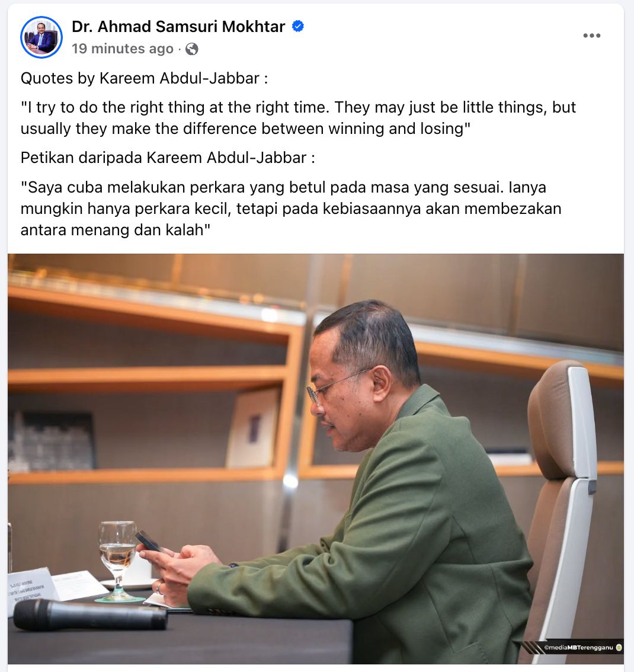Screen dimensions: 634x672
Task: Click the 'Petikan daripada Kareem Abdul-Jabbar' line
Action: (x=168, y=158)
